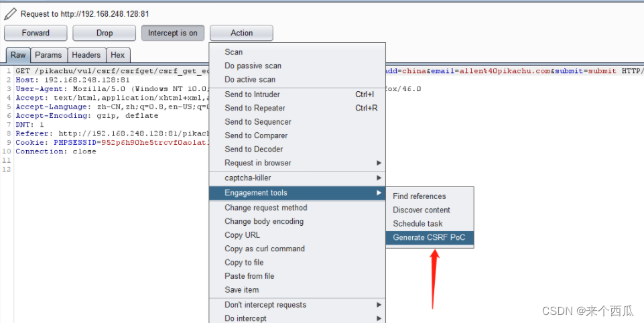This screenshot has width=644, height=323.
Task: Expand the Do intercept submenu
Action: [x=298, y=318]
